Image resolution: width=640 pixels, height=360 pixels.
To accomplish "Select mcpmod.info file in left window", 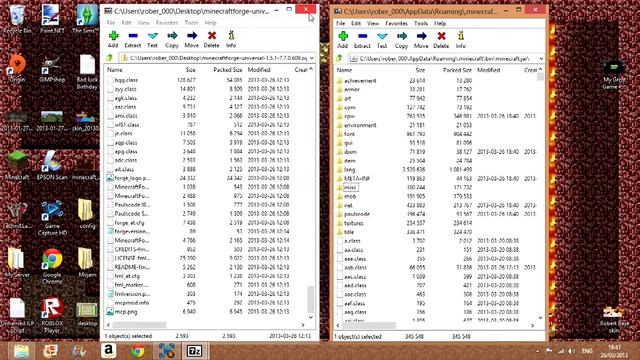I will pyautogui.click(x=127, y=303).
